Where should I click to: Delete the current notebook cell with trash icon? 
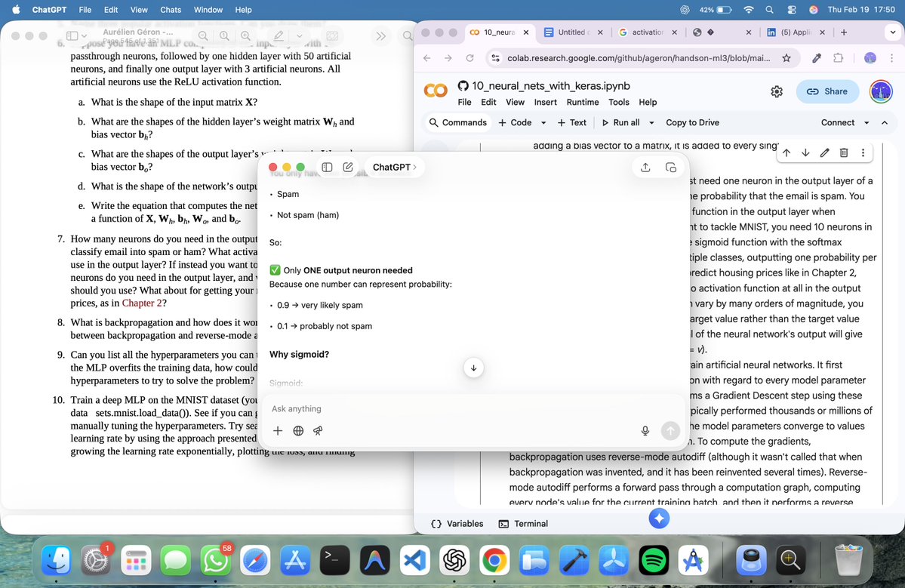[844, 152]
